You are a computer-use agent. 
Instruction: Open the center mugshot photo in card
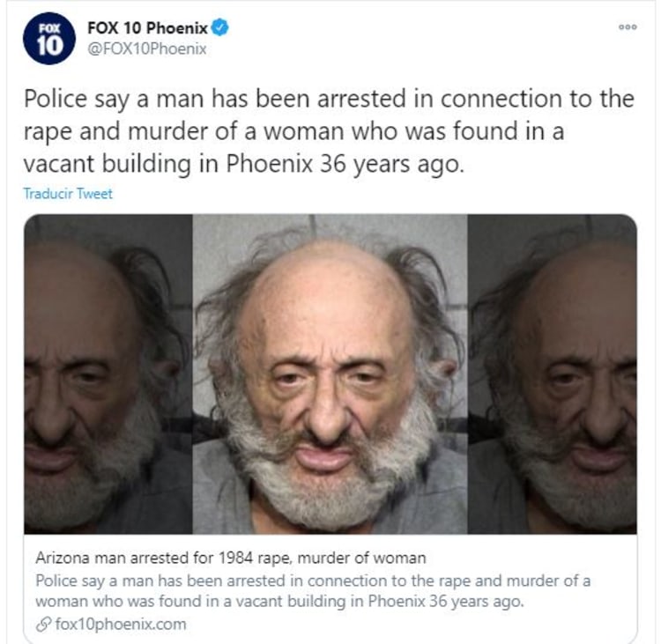click(330, 374)
